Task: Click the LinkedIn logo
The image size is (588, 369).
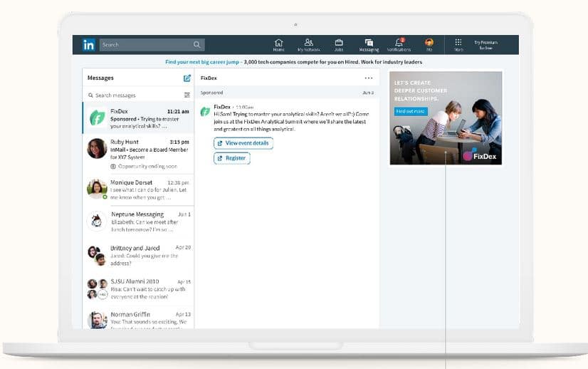Action: click(88, 45)
